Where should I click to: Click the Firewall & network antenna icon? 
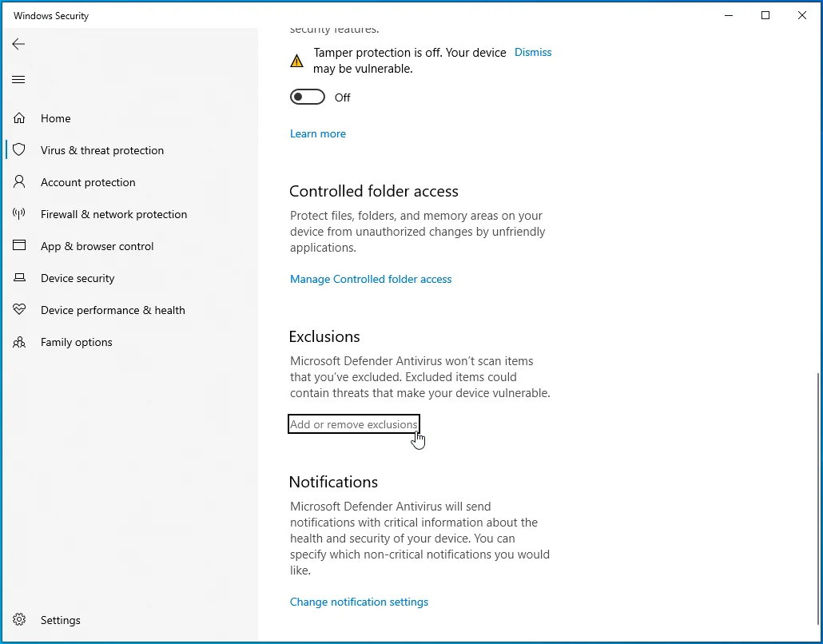click(x=19, y=214)
